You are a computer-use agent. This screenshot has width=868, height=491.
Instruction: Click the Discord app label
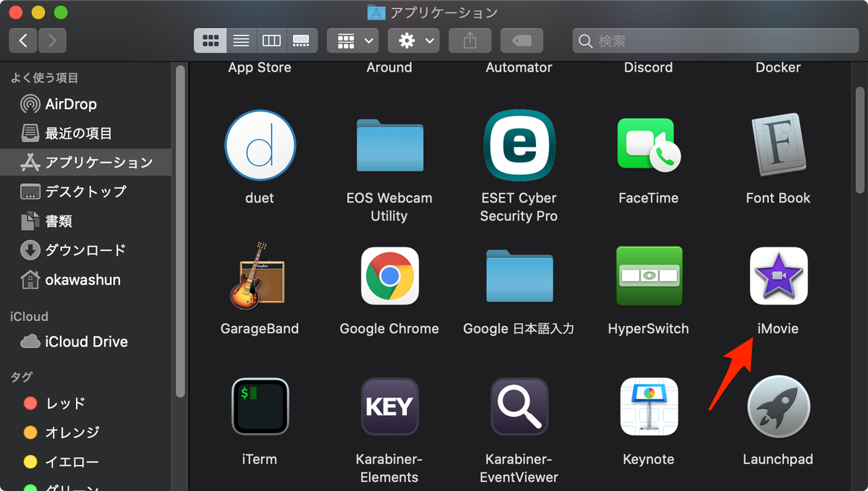[x=648, y=67]
